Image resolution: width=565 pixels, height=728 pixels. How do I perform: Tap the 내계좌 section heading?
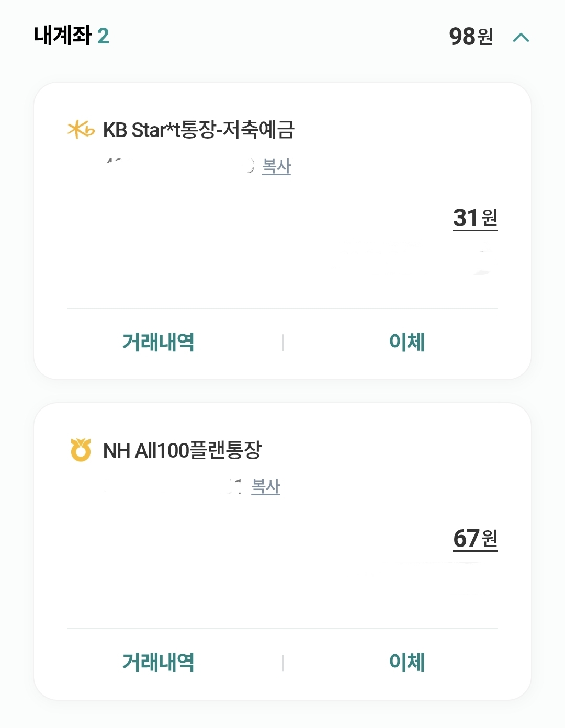coord(62,36)
